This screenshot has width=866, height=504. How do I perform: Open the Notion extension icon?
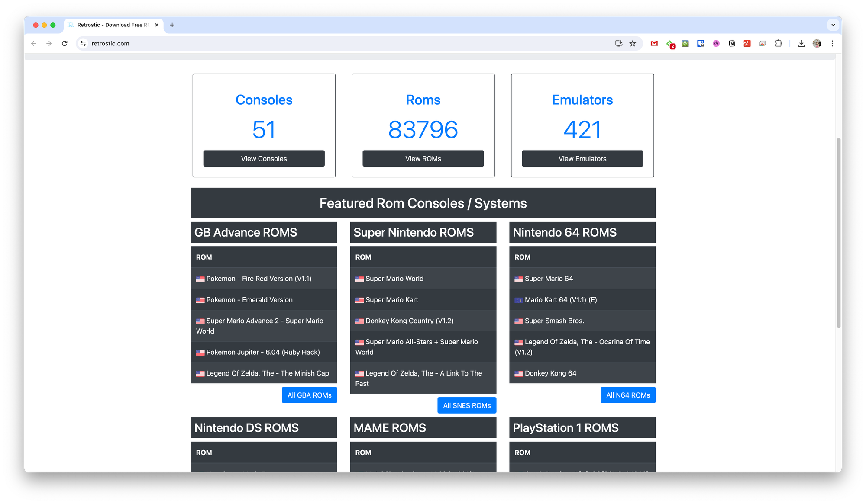pyautogui.click(x=732, y=43)
